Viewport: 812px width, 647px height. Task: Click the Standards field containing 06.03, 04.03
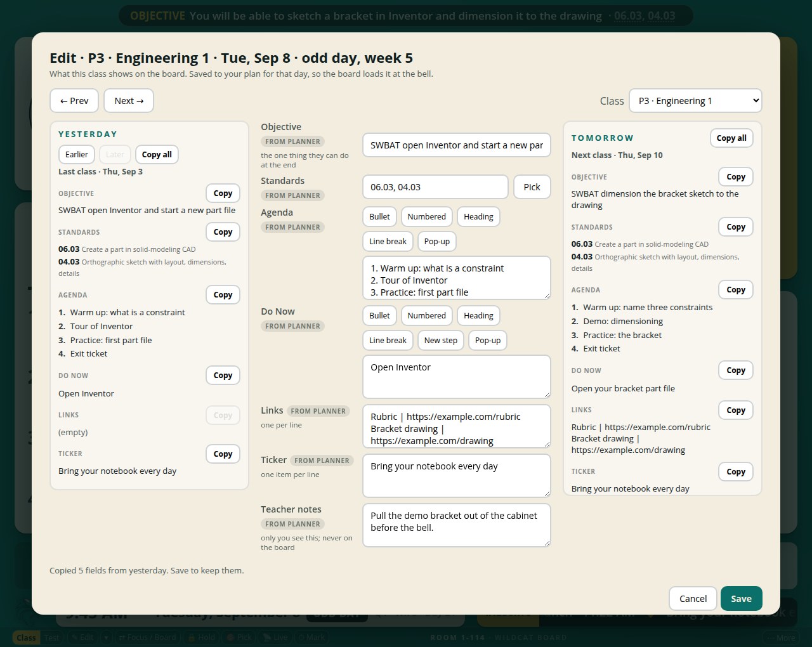[x=435, y=187]
